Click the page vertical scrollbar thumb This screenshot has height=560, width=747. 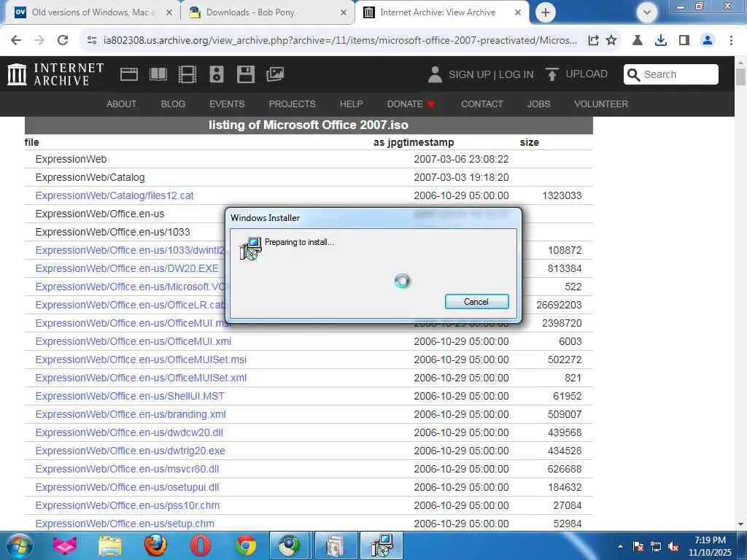(740, 77)
